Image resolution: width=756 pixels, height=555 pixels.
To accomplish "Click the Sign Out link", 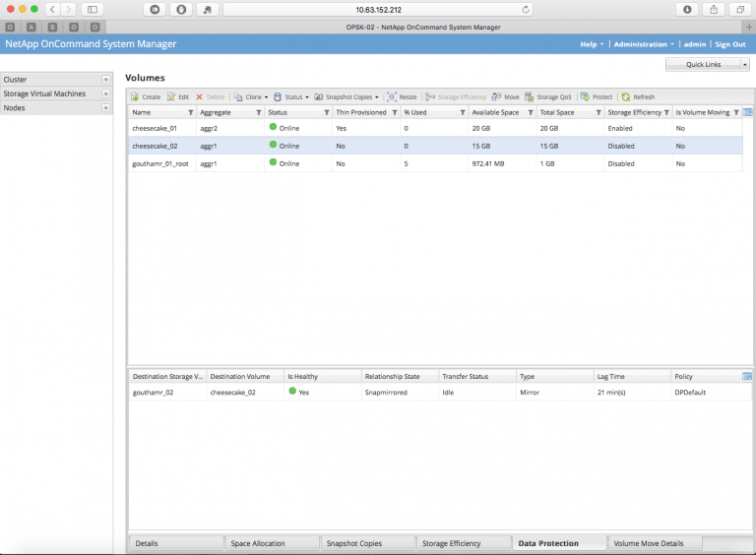I will point(729,44).
